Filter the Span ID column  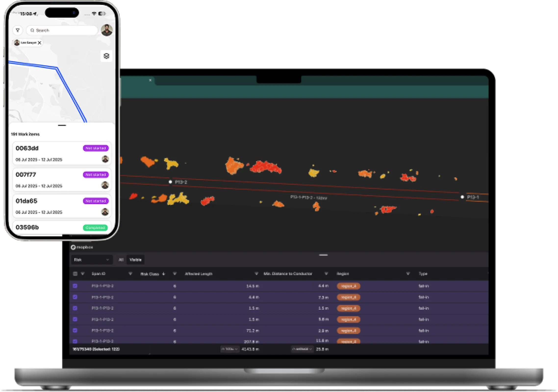click(x=130, y=274)
